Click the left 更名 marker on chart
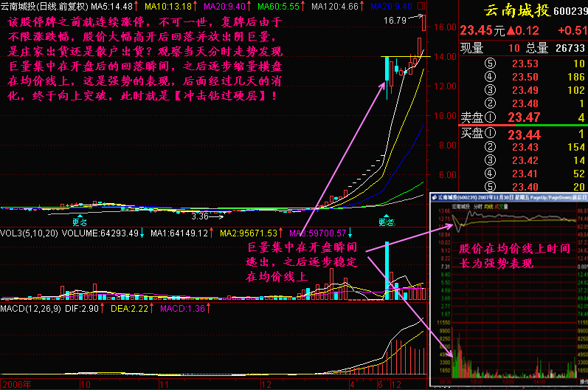This screenshot has width=588, height=390. [x=80, y=221]
